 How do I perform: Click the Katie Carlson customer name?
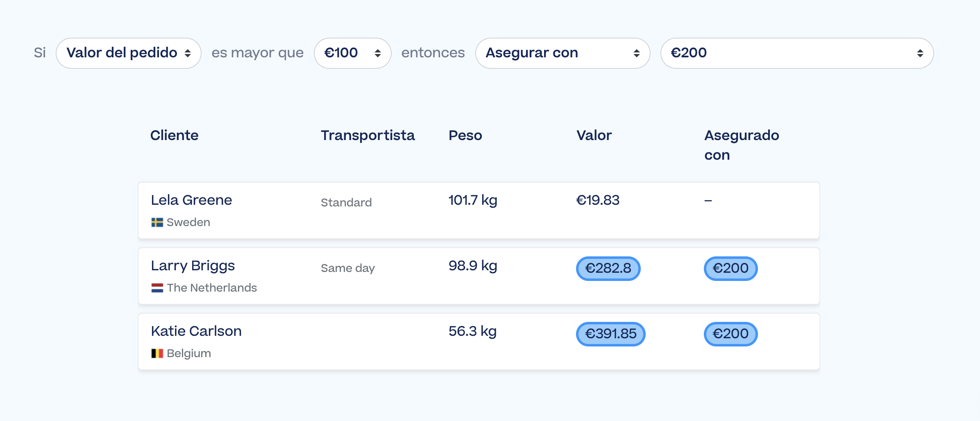(196, 331)
